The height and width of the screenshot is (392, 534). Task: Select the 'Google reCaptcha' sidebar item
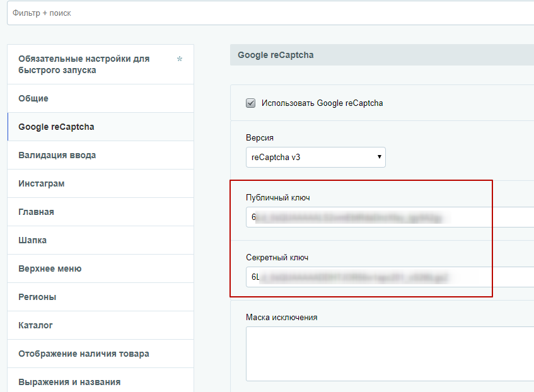(100, 127)
